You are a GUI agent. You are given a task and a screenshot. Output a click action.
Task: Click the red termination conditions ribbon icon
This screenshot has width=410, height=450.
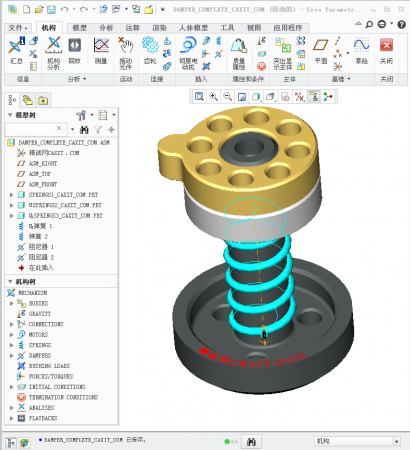click(x=262, y=66)
